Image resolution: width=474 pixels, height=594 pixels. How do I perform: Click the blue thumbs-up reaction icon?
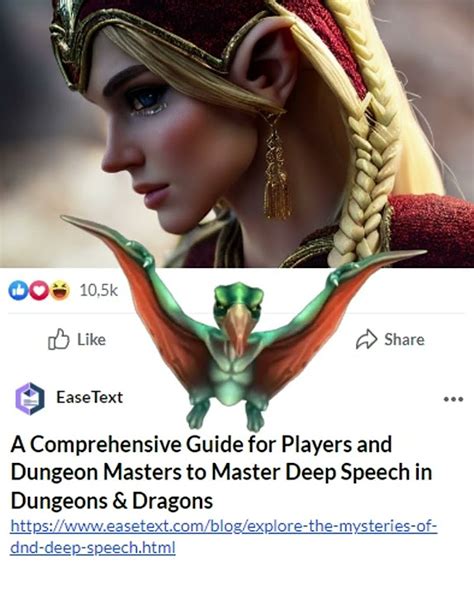click(x=17, y=291)
